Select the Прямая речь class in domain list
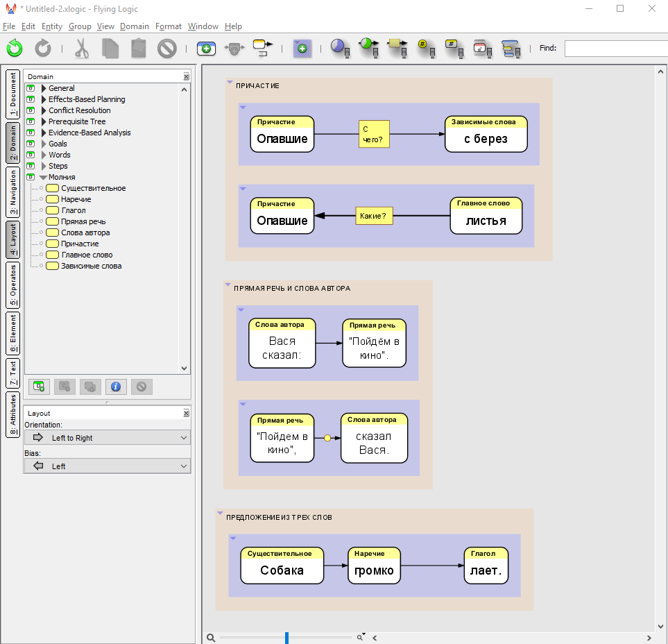Viewport: 668px width, 644px height. 83,221
